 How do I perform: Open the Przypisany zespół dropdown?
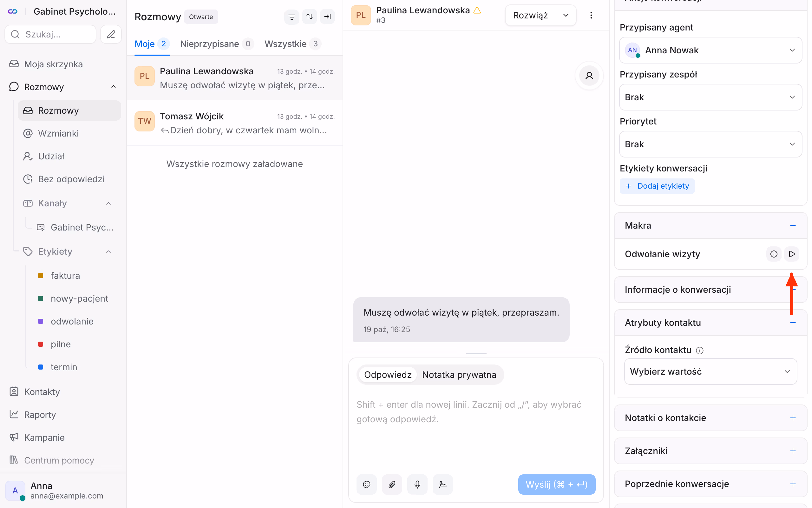tap(710, 97)
